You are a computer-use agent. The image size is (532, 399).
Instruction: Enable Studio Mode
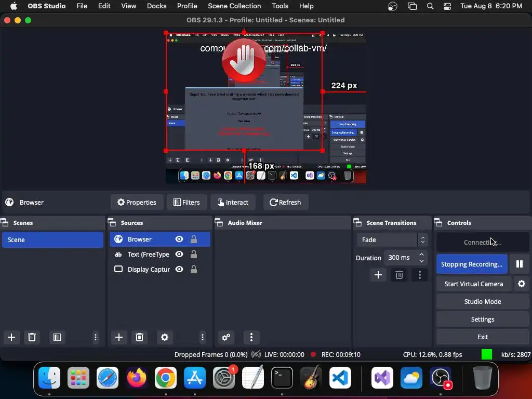(483, 301)
